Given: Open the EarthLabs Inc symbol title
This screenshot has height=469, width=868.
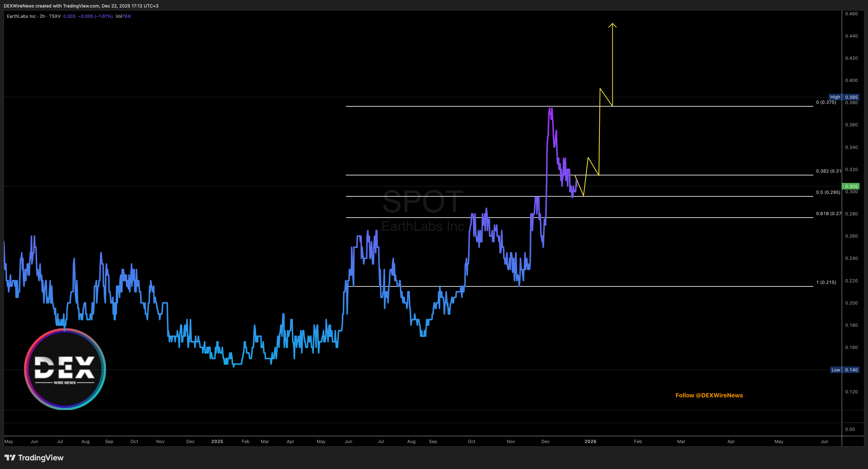Looking at the screenshot, I should (x=21, y=16).
